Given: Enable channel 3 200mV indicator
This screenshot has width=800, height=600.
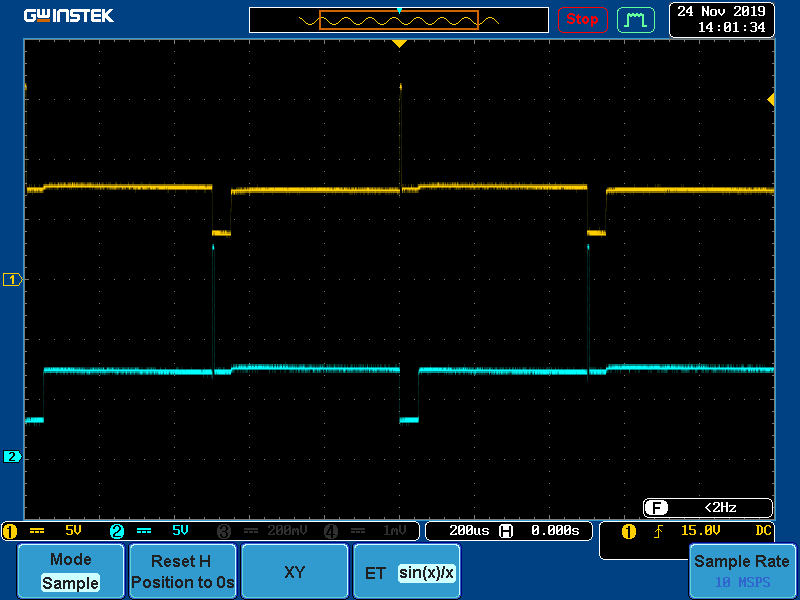Looking at the screenshot, I should [x=262, y=531].
